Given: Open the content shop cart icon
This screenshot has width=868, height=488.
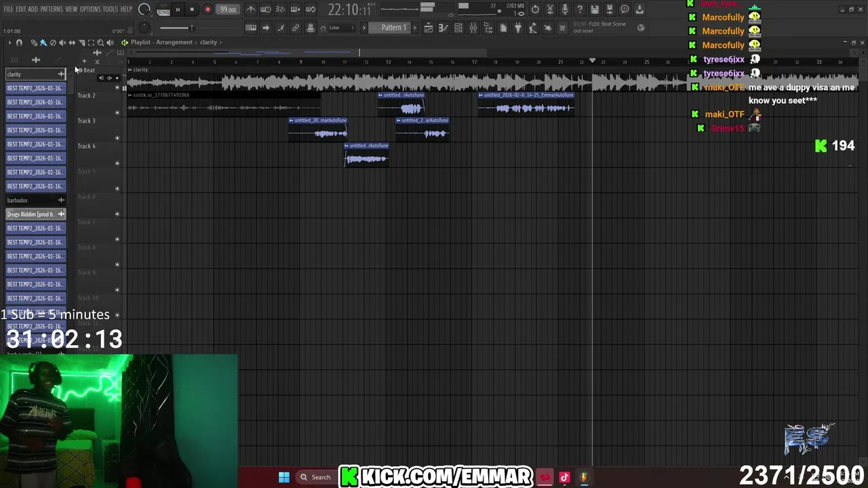Looking at the screenshot, I should point(562,28).
